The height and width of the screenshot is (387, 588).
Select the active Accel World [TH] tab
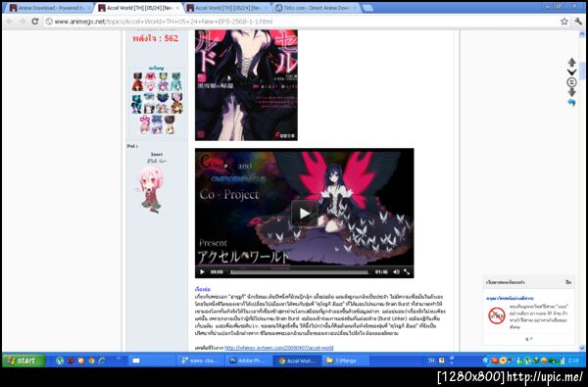(x=138, y=8)
